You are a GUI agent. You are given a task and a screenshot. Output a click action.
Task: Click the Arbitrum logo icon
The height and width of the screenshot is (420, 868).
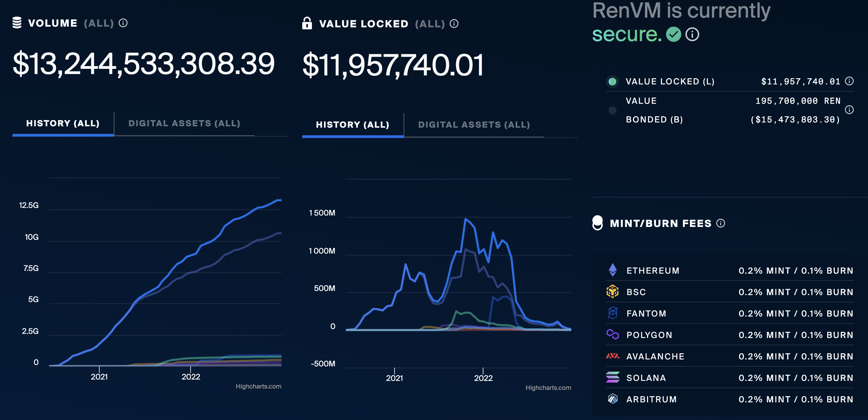point(613,399)
